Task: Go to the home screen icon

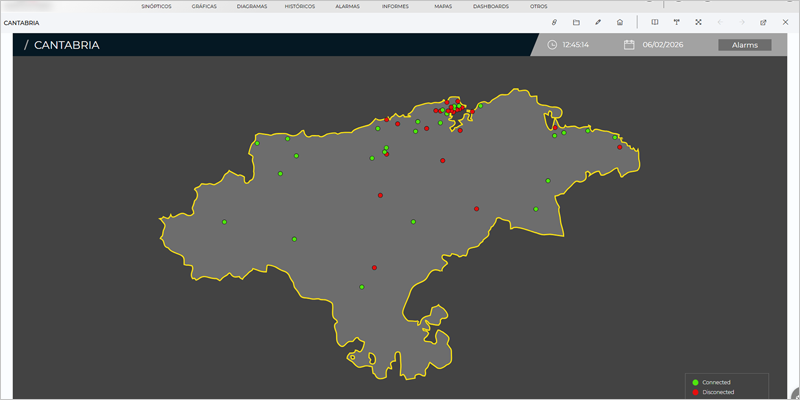Action: point(620,22)
